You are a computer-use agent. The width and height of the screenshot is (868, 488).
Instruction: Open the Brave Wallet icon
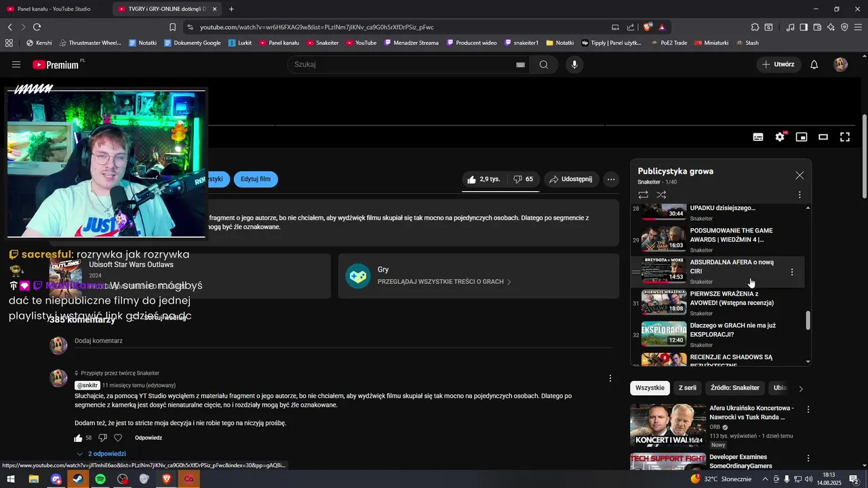(817, 27)
